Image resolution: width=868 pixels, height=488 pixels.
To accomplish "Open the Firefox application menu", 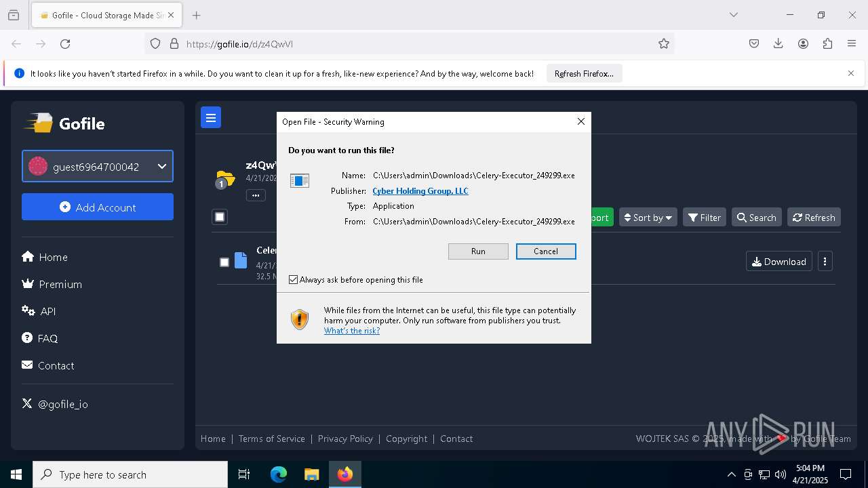I will click(852, 44).
